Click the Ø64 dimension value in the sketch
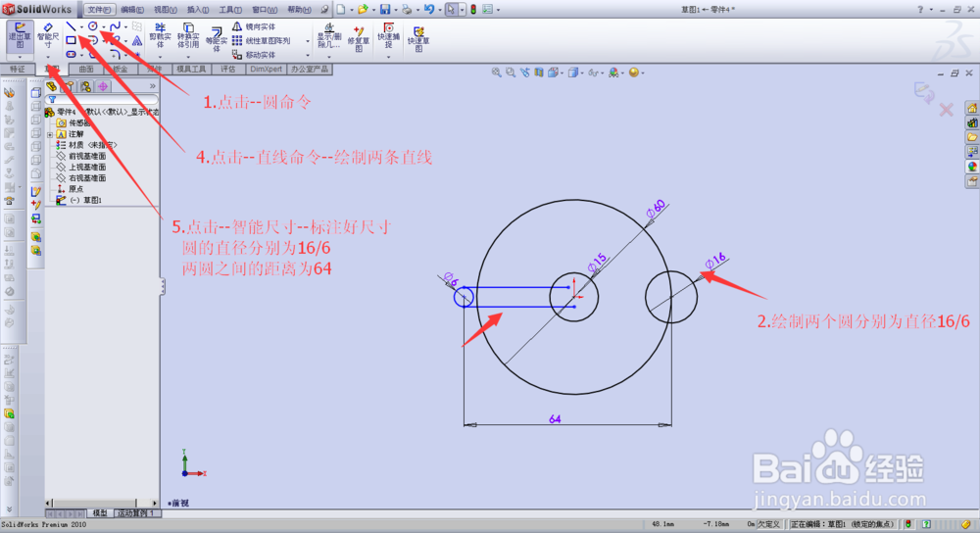This screenshot has width=980, height=533. (555, 419)
